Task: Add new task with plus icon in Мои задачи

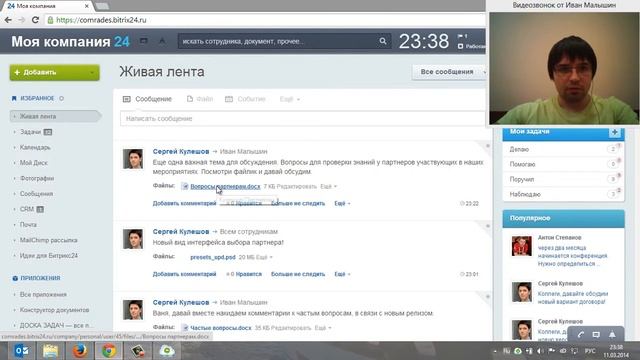Action: pos(614,132)
